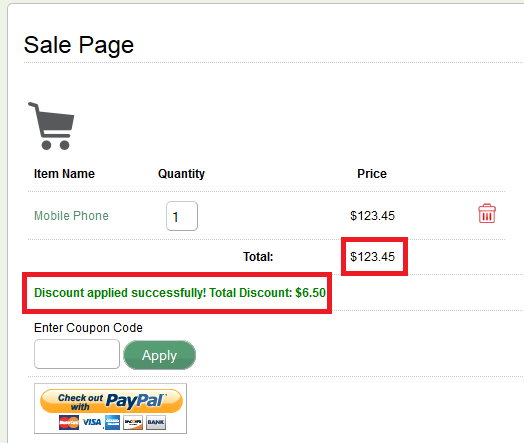Click into the coupon code text field

(77, 354)
